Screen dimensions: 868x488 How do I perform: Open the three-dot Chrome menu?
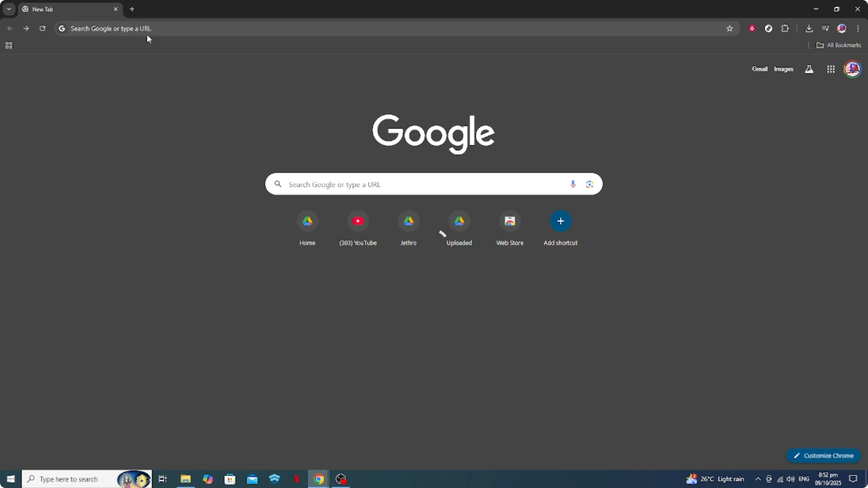pos(859,29)
